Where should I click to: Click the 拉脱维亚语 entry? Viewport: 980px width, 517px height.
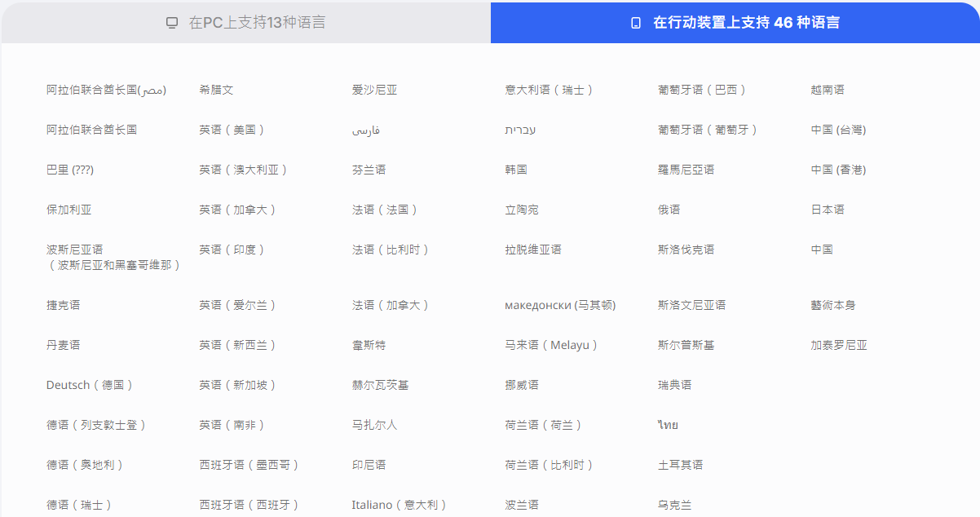[533, 250]
